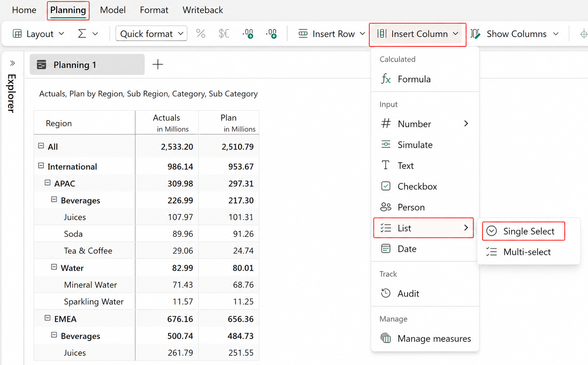This screenshot has width=588, height=365.
Task: Go to the Format tab
Action: pyautogui.click(x=154, y=10)
